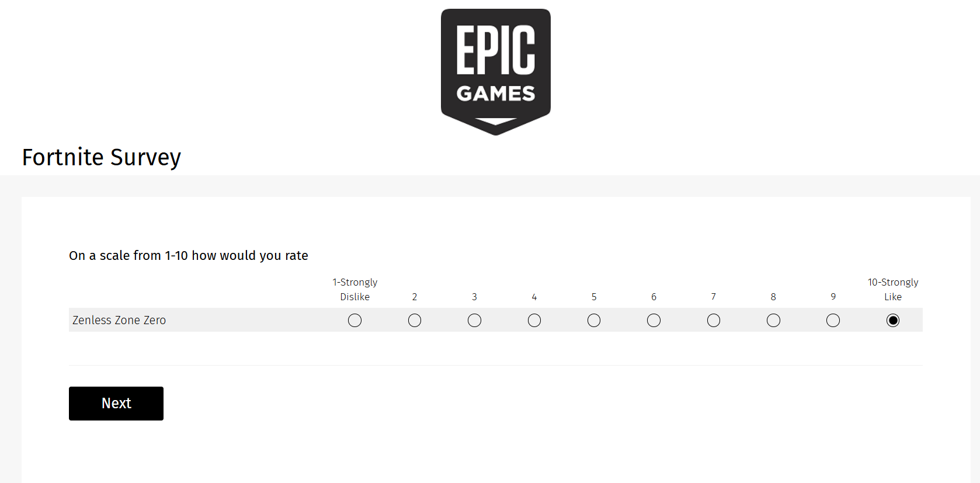Click the Fortnite Survey heading

102,157
